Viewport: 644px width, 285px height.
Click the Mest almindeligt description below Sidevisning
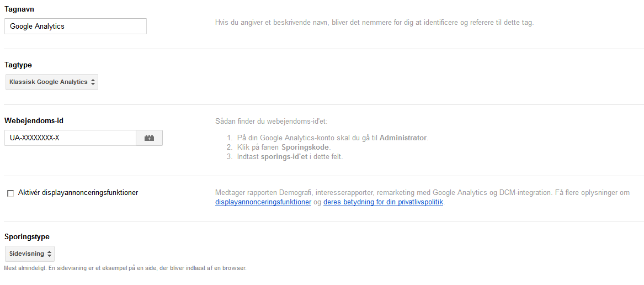tap(125, 268)
